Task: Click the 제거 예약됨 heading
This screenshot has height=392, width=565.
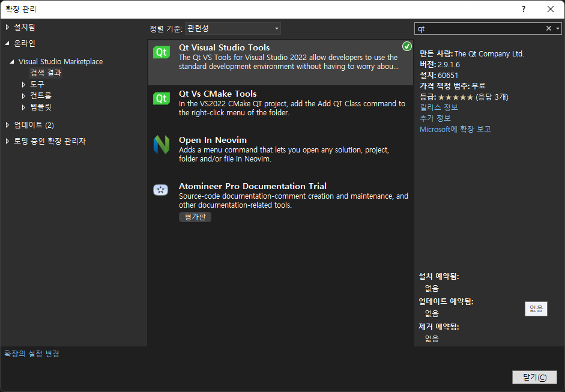Action: [438, 327]
